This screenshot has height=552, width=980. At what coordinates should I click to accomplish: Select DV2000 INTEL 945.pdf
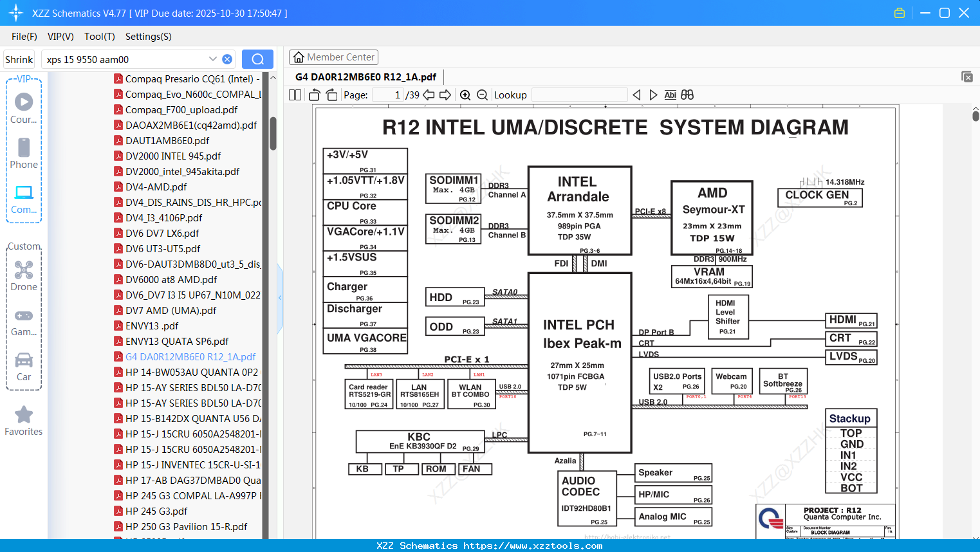167,156
